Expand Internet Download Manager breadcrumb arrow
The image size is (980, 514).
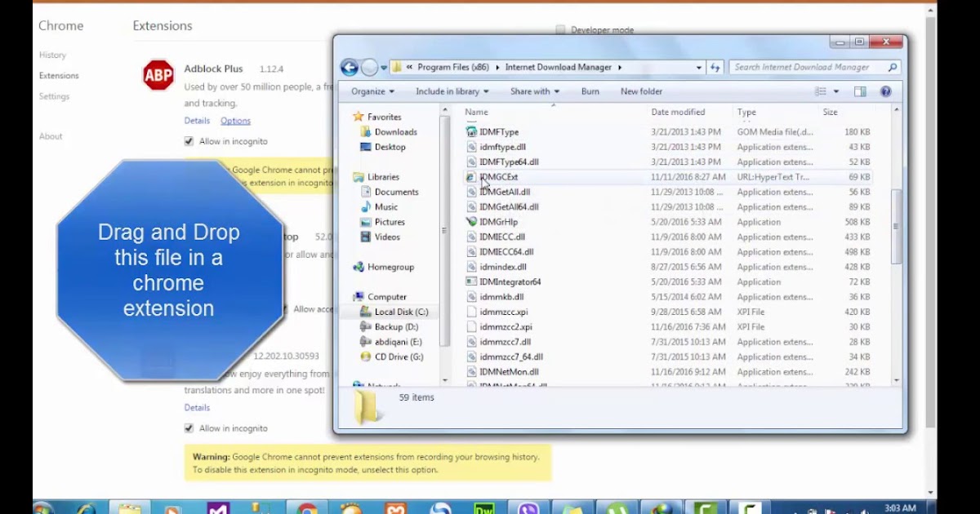pyautogui.click(x=620, y=68)
